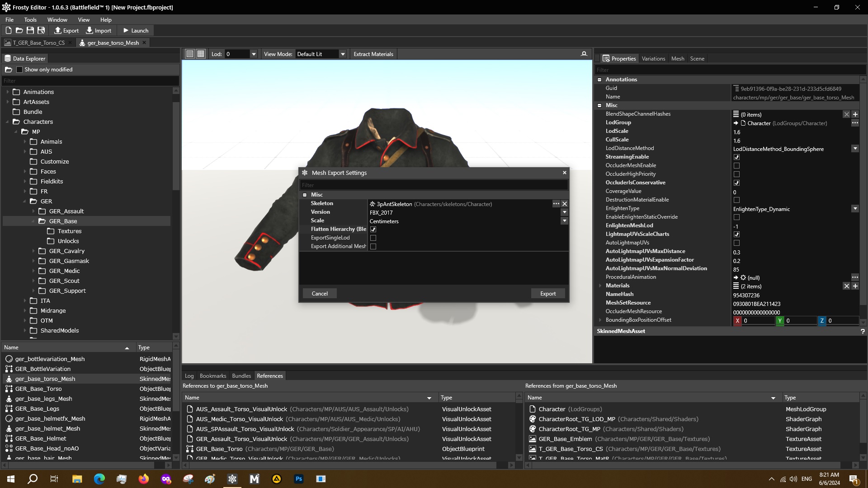Click the Save As floppy icon
This screenshot has width=868, height=488.
tap(41, 30)
